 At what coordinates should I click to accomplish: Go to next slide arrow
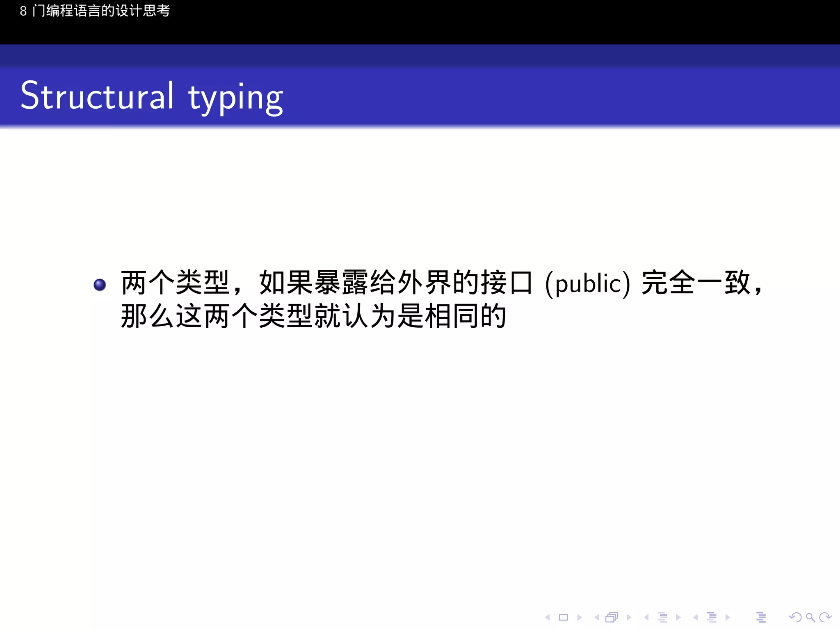click(579, 617)
